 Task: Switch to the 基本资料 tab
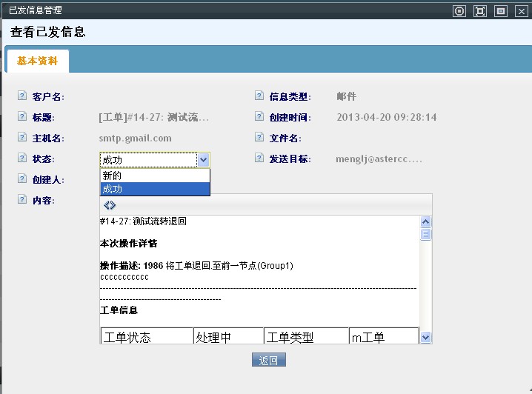(x=37, y=61)
